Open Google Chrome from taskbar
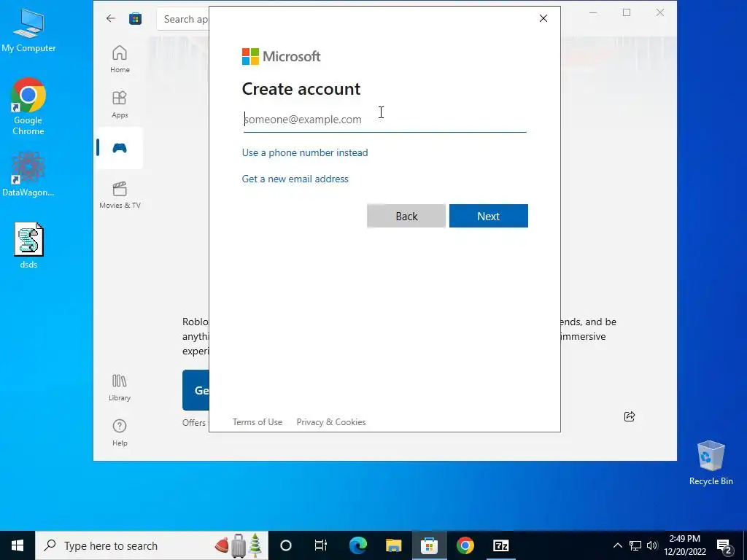Image resolution: width=747 pixels, height=560 pixels. [465, 545]
